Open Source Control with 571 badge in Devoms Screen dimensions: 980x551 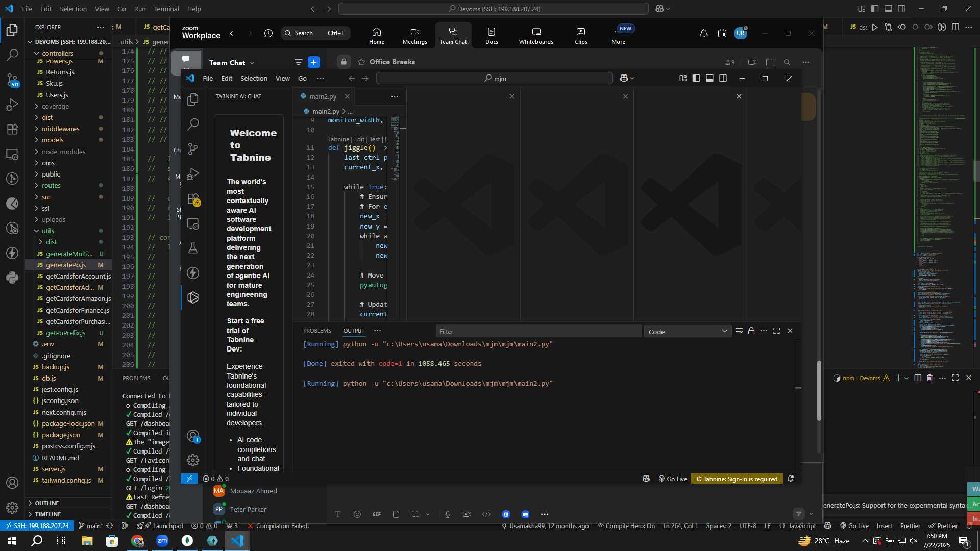click(x=12, y=80)
